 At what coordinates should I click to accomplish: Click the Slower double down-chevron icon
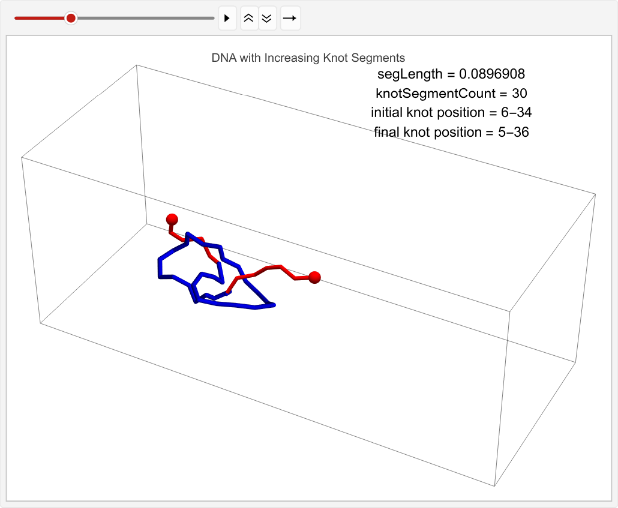click(266, 18)
